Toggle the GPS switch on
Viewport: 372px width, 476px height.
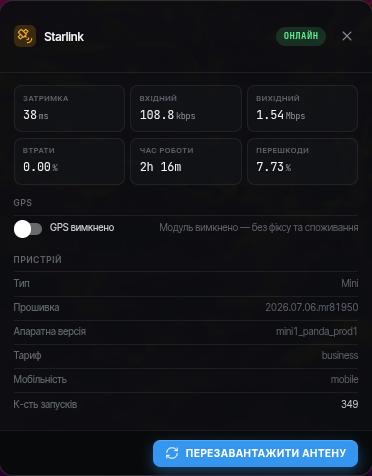[28, 229]
